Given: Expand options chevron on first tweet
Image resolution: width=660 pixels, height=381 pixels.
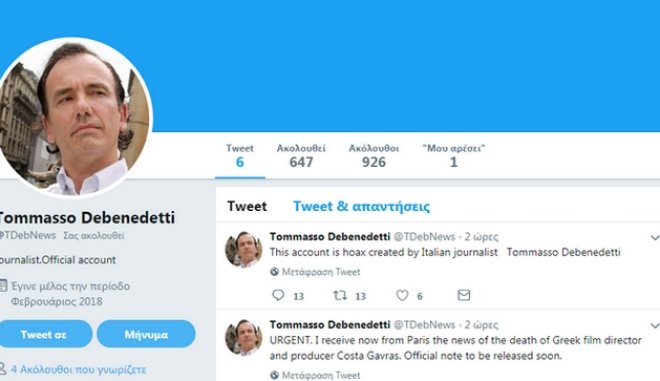Looking at the screenshot, I should [655, 237].
